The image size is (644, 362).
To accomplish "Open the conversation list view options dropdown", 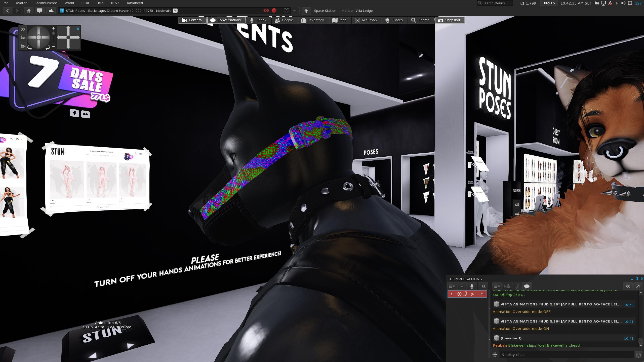I will click(452, 286).
